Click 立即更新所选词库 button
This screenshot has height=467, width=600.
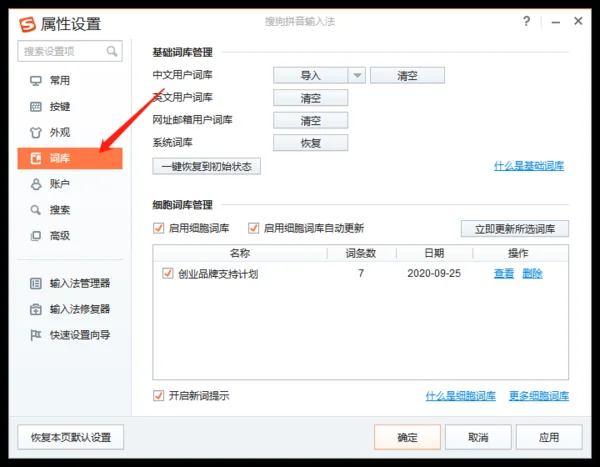(x=514, y=229)
